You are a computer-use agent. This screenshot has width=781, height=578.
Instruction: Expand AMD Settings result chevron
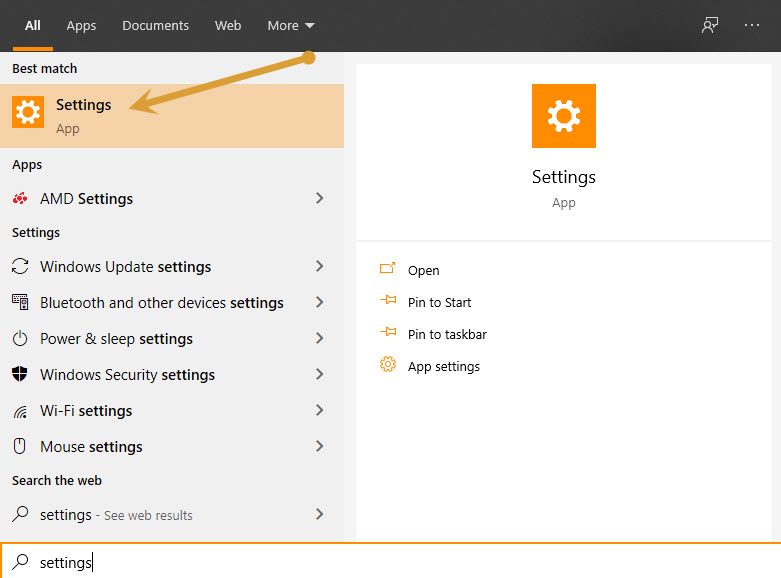tap(319, 198)
